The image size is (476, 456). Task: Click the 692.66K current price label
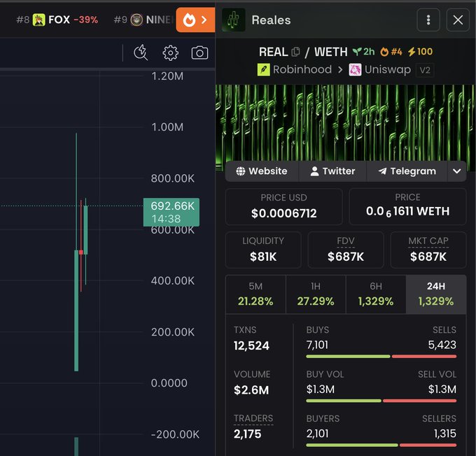(171, 212)
